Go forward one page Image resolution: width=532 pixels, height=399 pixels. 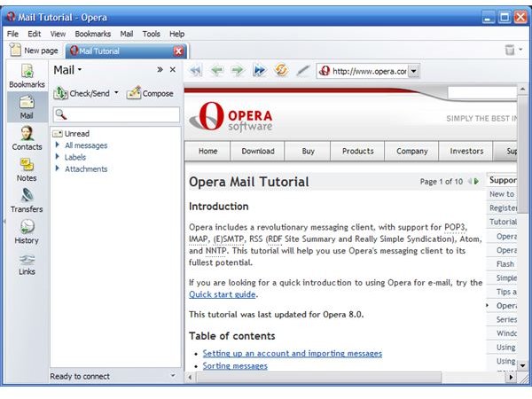pyautogui.click(x=238, y=71)
